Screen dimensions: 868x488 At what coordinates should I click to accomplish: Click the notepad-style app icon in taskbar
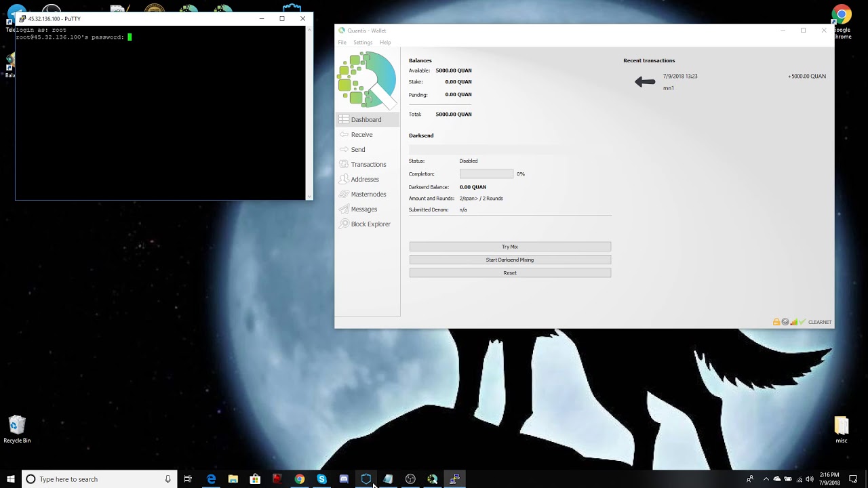coord(388,479)
